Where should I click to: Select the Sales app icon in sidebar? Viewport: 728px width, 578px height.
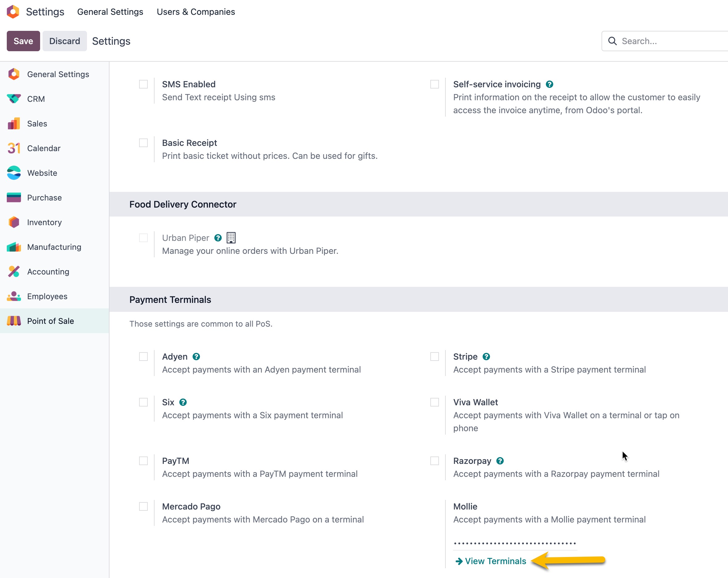tap(14, 124)
